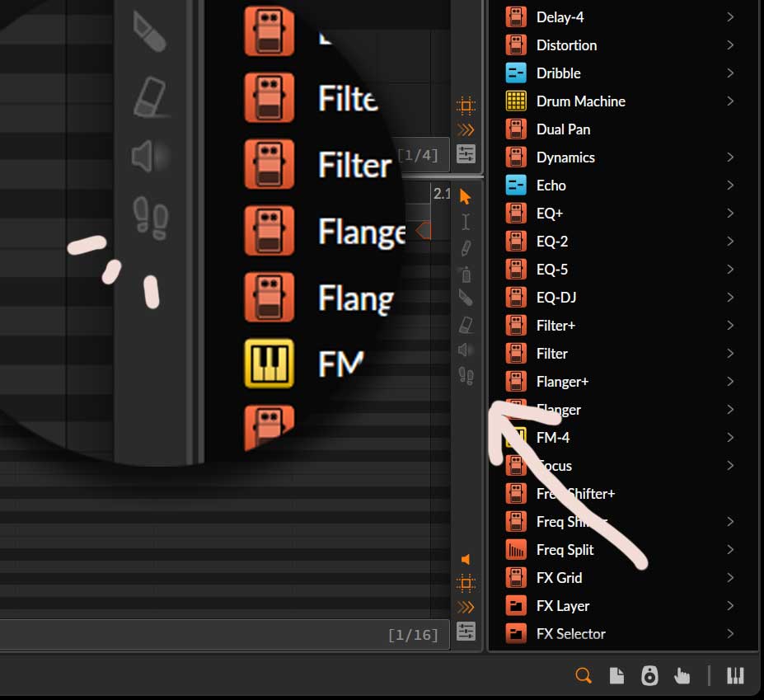Choose EQ-2 from device list
This screenshot has width=764, height=700.
pos(623,242)
